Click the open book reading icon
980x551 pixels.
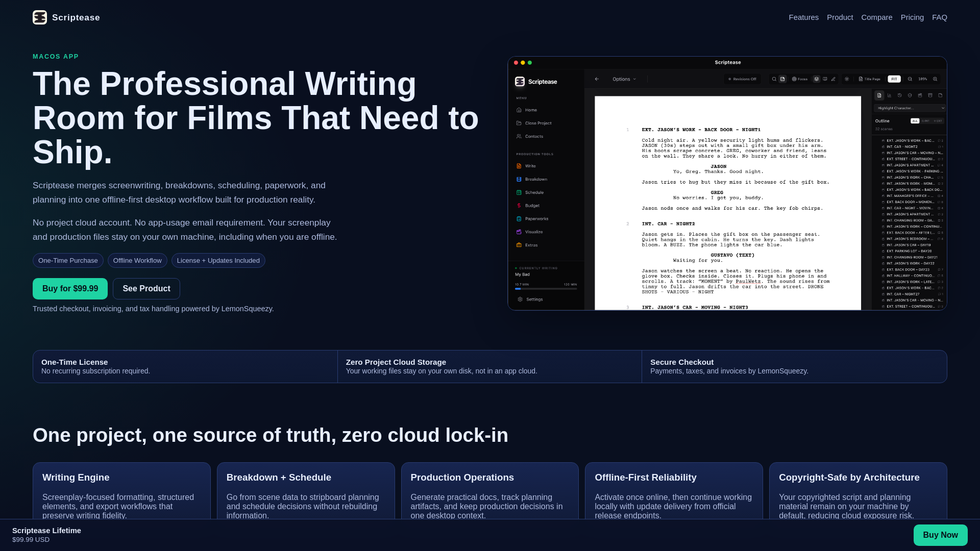(825, 79)
